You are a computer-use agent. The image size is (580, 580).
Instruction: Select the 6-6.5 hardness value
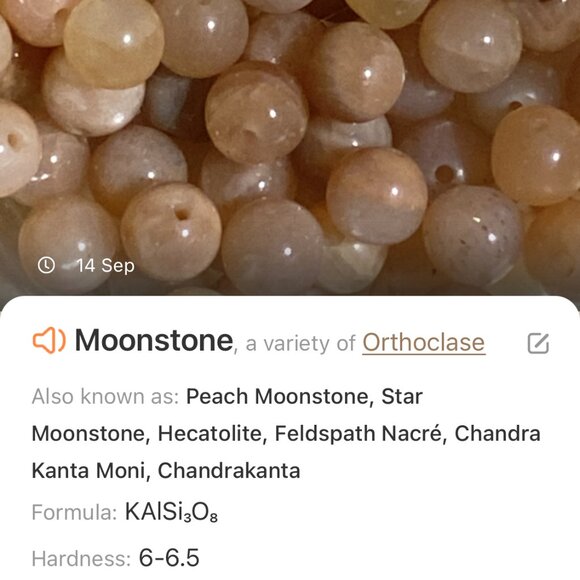(x=169, y=558)
